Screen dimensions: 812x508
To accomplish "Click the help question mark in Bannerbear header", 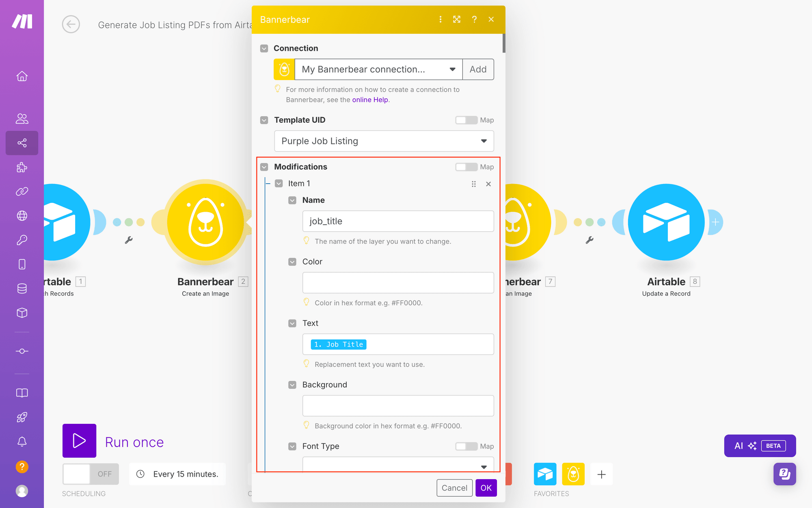I will 474,20.
